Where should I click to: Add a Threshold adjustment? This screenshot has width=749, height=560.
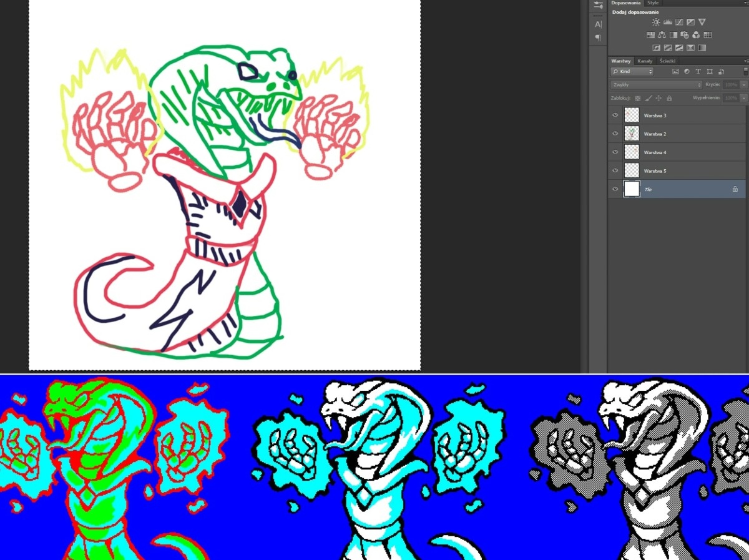[x=679, y=47]
